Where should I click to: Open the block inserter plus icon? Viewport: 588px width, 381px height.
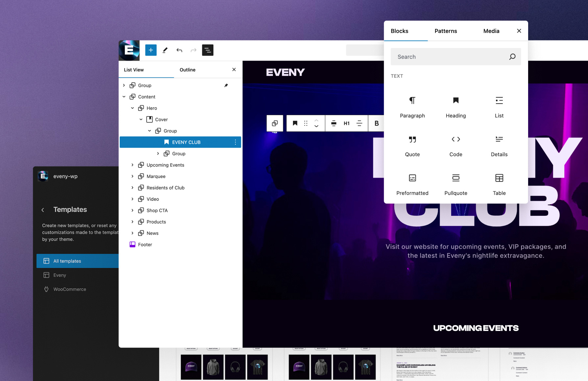151,50
